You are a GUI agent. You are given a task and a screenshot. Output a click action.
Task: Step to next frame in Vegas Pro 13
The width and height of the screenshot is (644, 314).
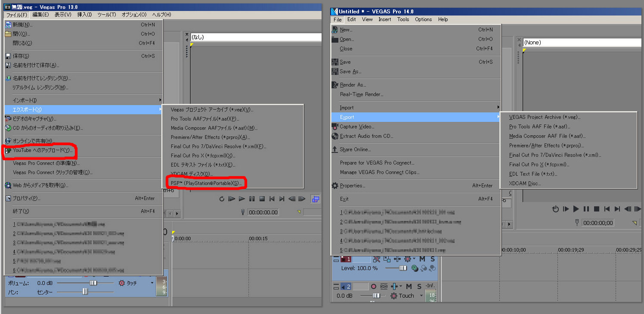point(302,199)
